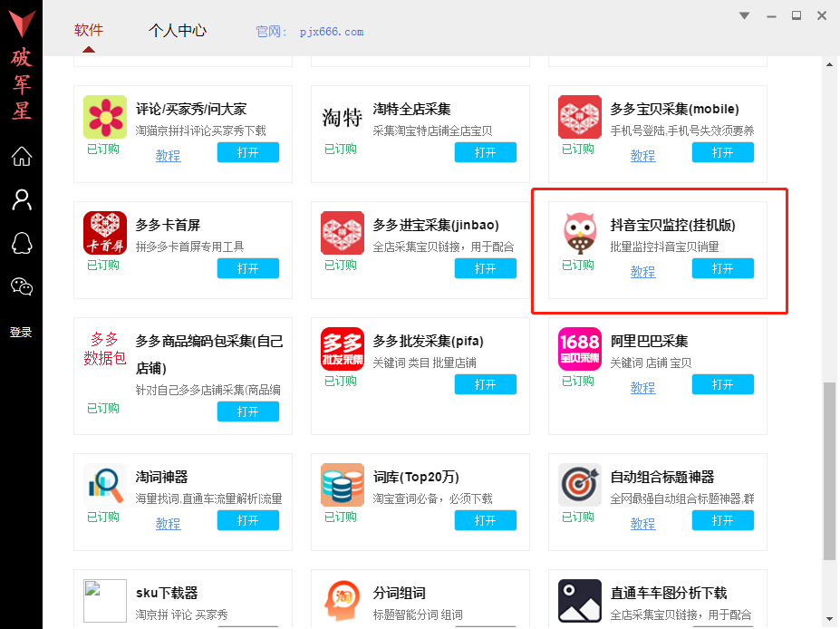Click the title sku下载器

click(167, 593)
